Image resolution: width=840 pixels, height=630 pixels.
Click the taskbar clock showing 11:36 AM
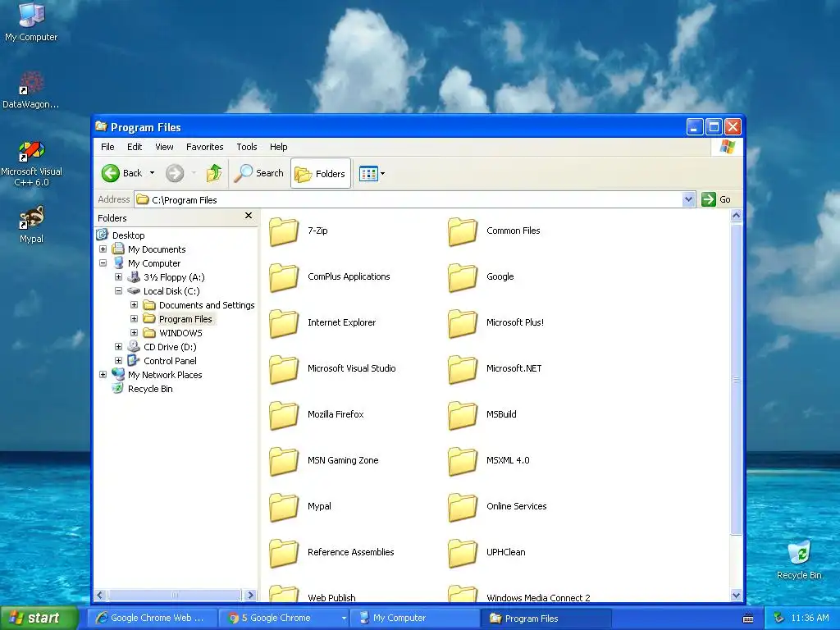tap(810, 618)
